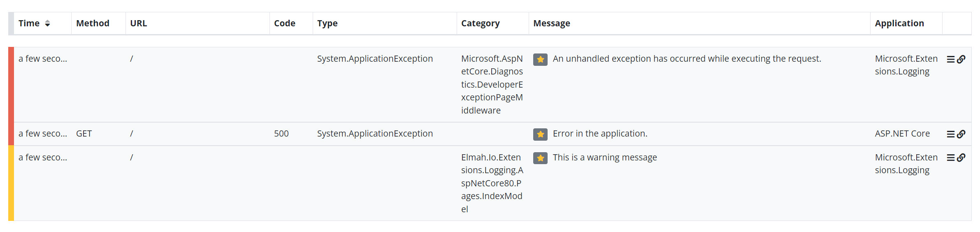This screenshot has height=232, width=980.
Task: Click the Code column header
Action: click(x=285, y=23)
